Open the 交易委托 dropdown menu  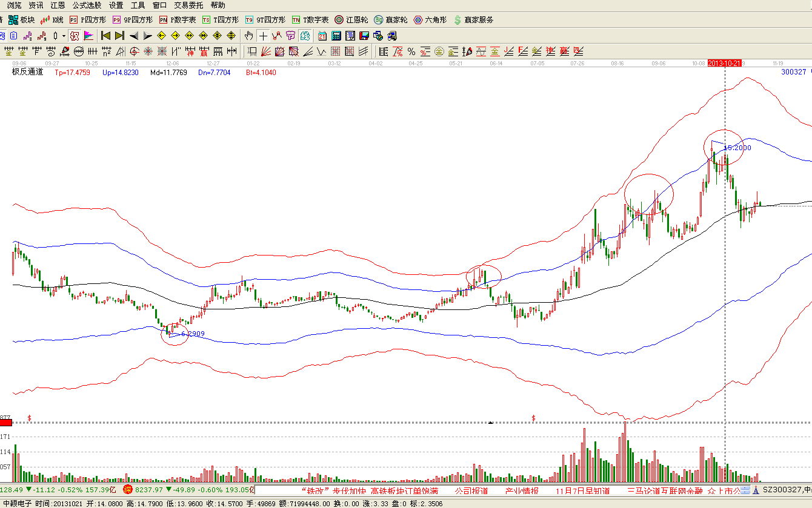tap(188, 5)
